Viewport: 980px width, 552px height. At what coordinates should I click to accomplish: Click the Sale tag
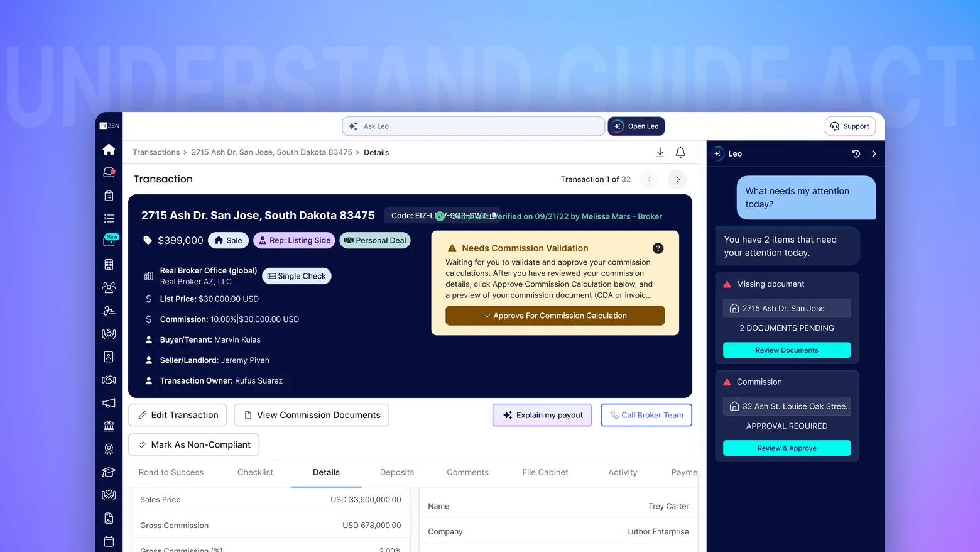point(229,240)
